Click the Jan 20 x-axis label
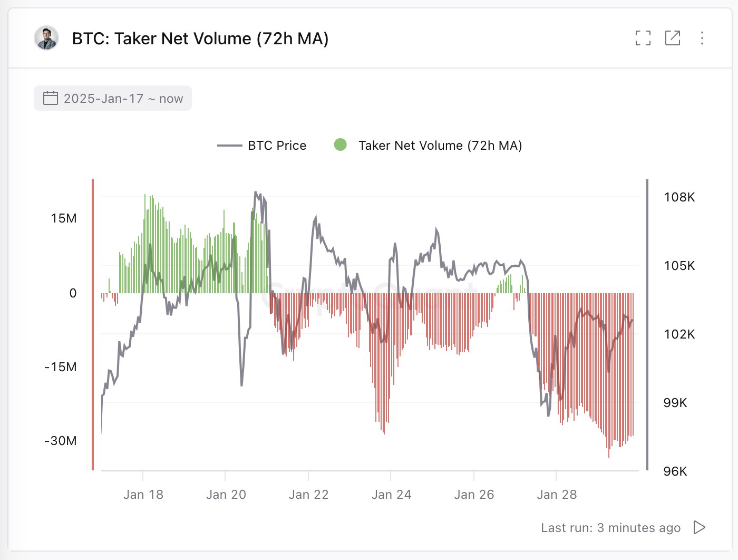The image size is (738, 560). pyautogui.click(x=226, y=495)
